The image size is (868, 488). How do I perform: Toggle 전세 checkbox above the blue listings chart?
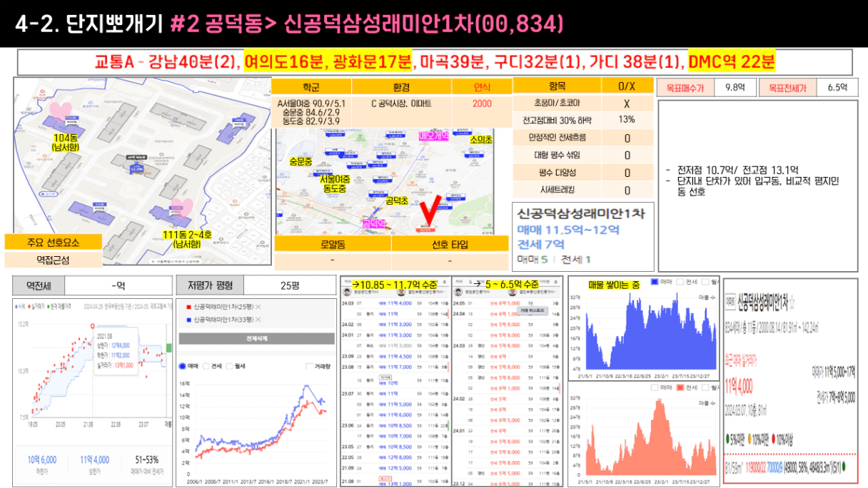681,283
